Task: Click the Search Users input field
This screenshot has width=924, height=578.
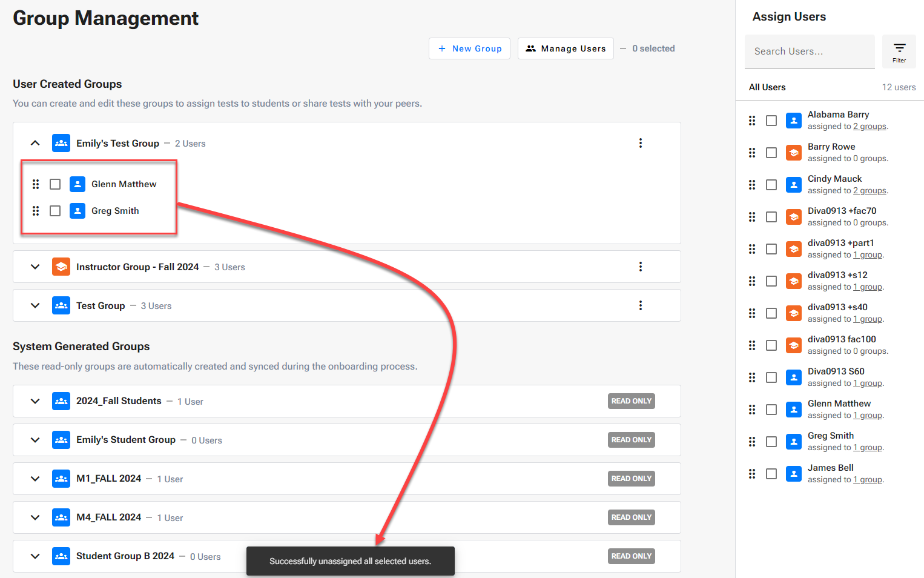Action: tap(809, 51)
